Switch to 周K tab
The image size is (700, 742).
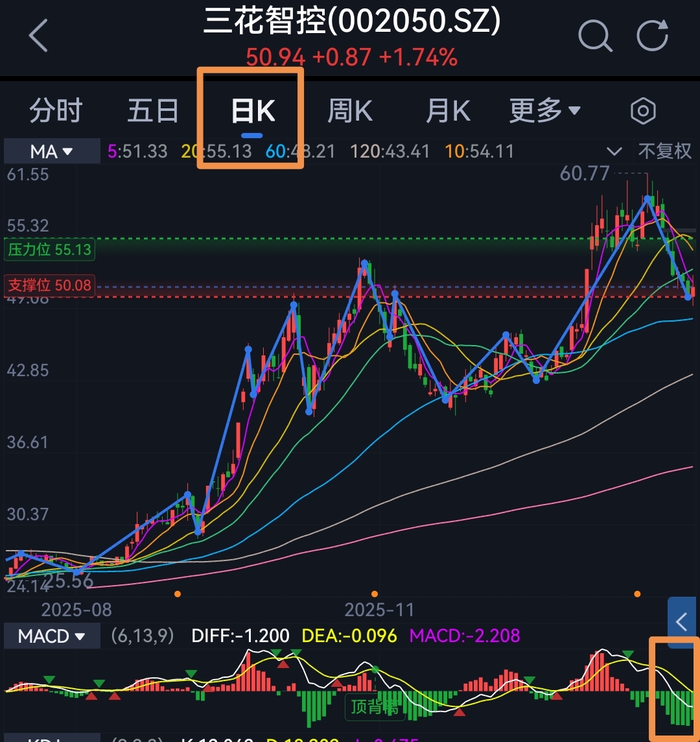tap(350, 111)
